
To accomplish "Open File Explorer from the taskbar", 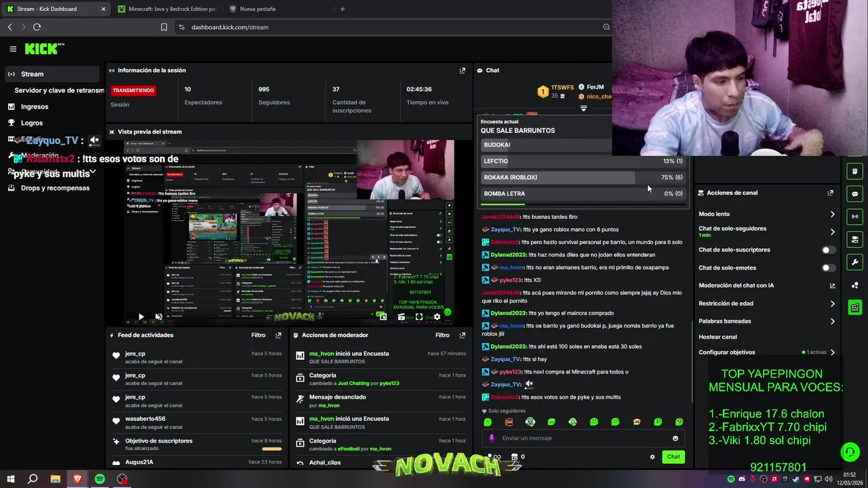I will (x=56, y=479).
